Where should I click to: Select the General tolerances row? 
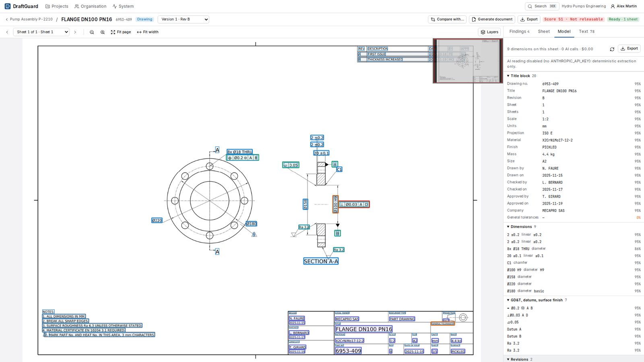pyautogui.click(x=574, y=218)
